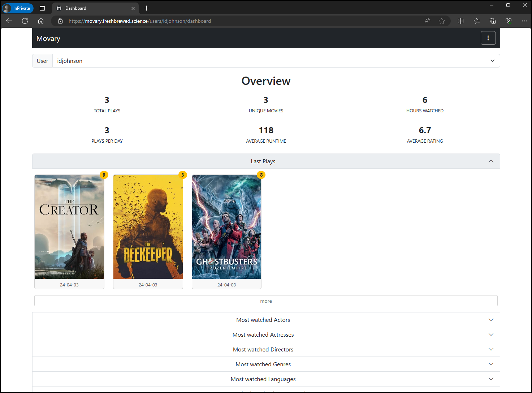Open the Movary three-dot menu button
This screenshot has width=532, height=393.
click(x=488, y=38)
